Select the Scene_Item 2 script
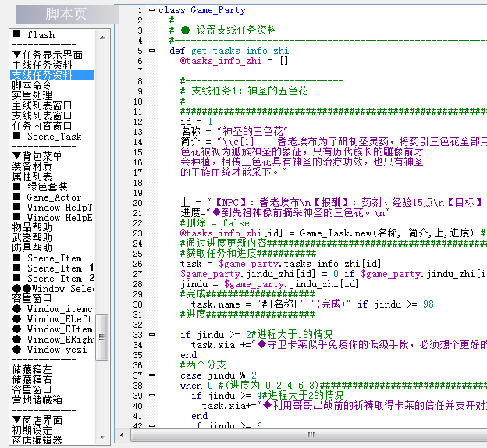Viewport: 487px width, 448px height. [52, 278]
